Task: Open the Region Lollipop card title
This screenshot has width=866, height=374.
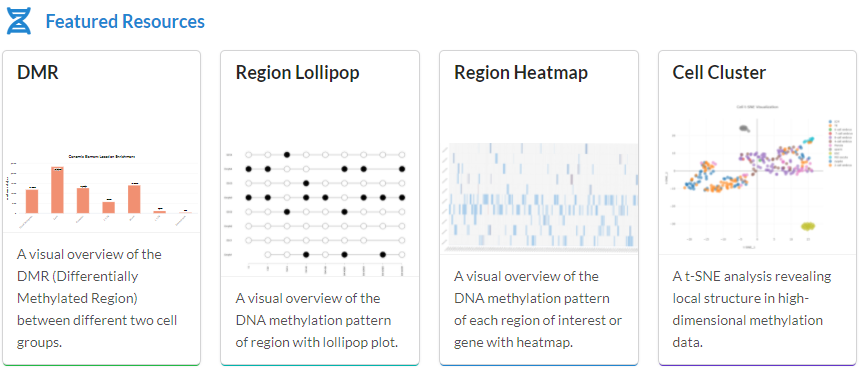Action: (x=298, y=72)
